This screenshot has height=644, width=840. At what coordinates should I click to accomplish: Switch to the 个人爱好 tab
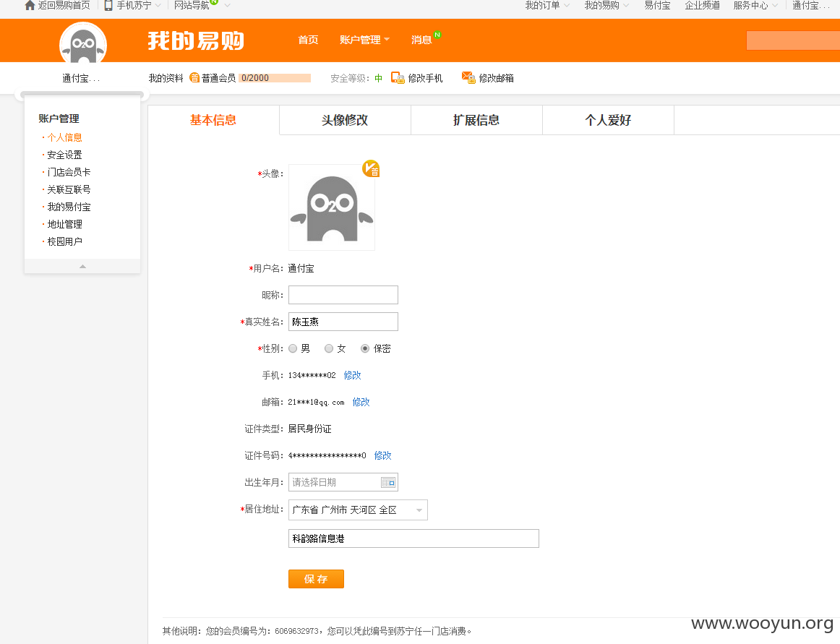tap(608, 120)
